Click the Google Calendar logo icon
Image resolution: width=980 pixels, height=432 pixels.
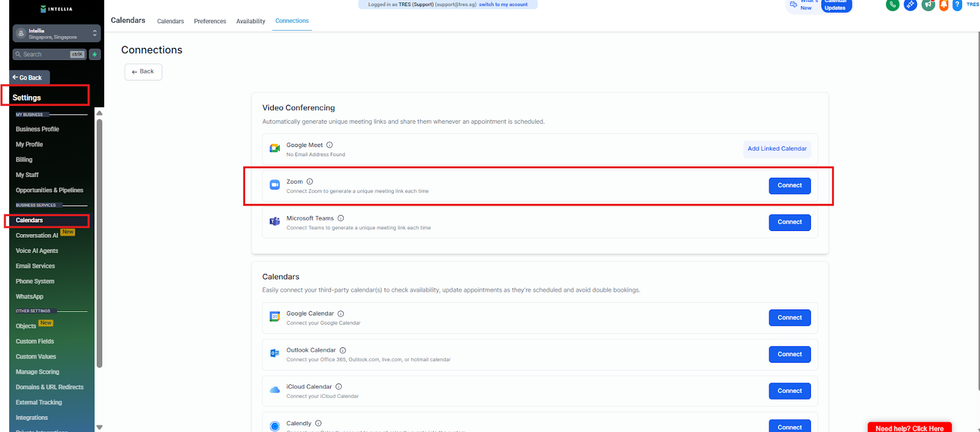click(x=275, y=317)
